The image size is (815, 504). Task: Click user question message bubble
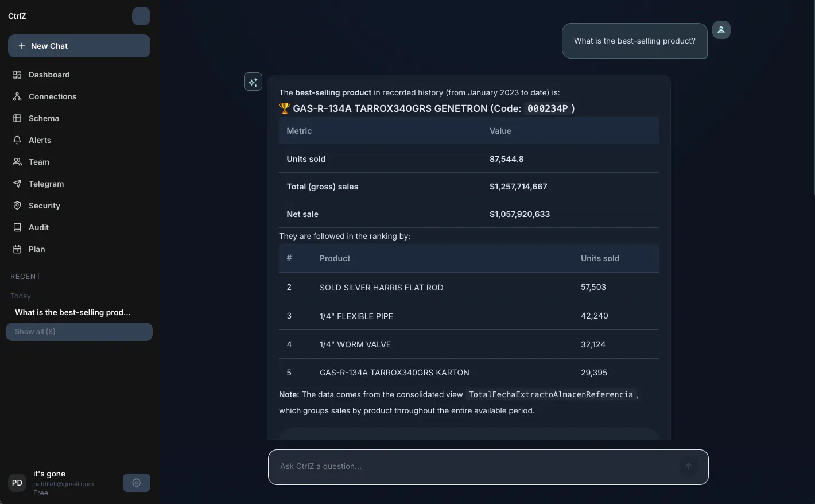tap(635, 41)
